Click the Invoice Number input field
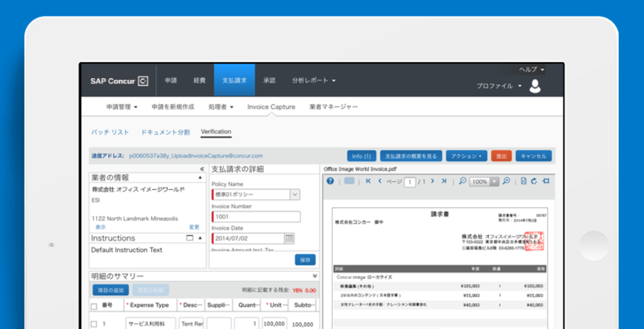The image size is (644, 329). (256, 217)
